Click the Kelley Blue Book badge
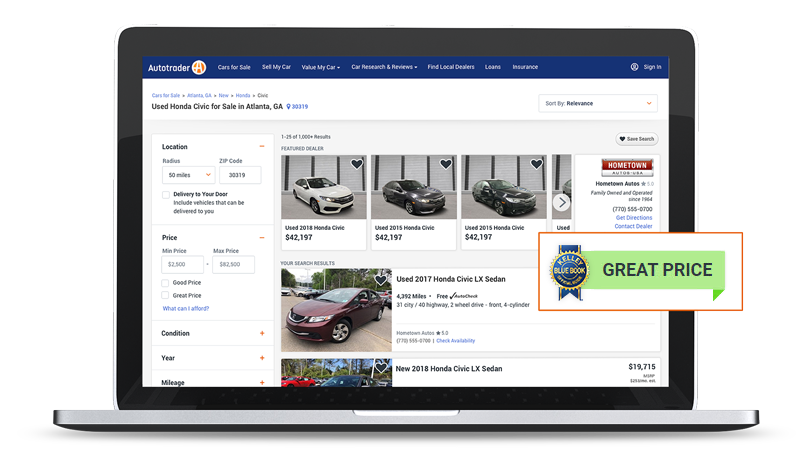The height and width of the screenshot is (473, 800). click(x=569, y=271)
